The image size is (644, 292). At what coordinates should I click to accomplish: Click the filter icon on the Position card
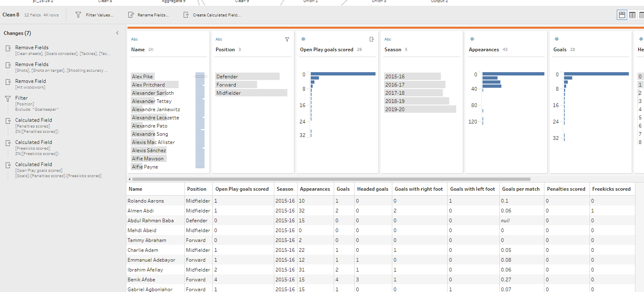(287, 39)
